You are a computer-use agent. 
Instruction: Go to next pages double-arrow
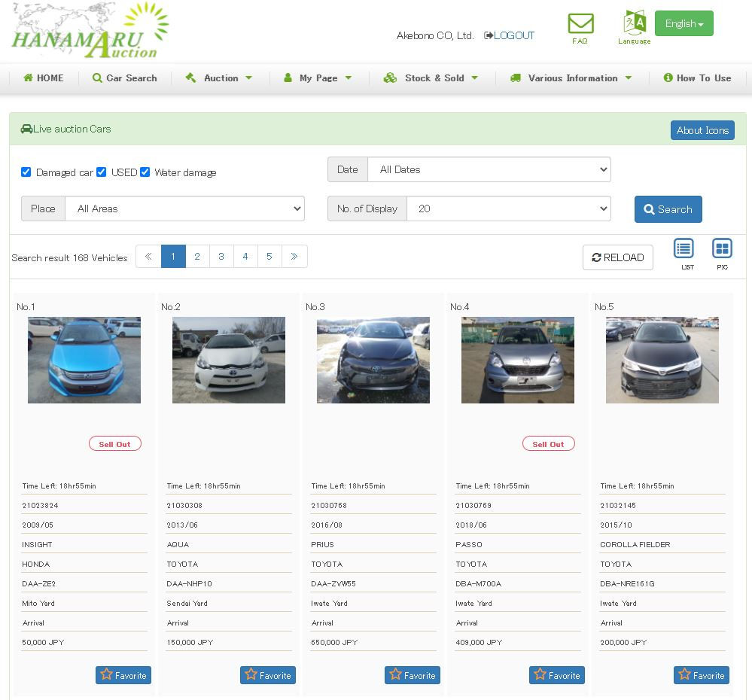(x=294, y=257)
